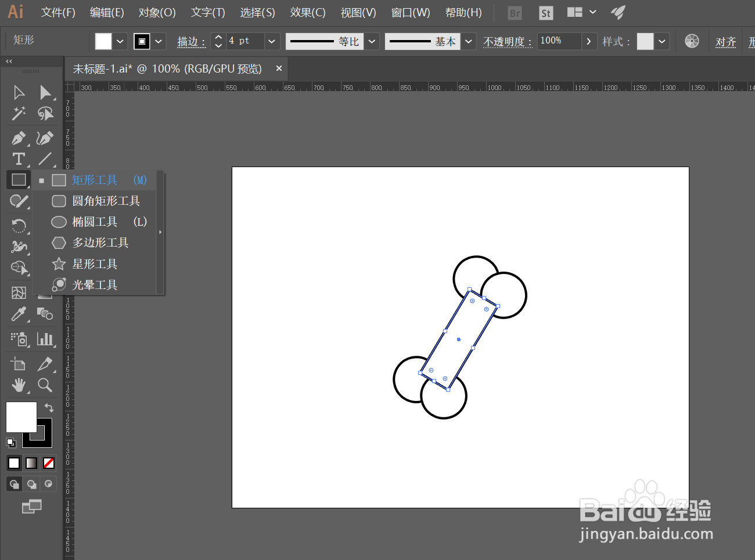
Task: Select the Selection (black arrow) tool
Action: (x=19, y=92)
